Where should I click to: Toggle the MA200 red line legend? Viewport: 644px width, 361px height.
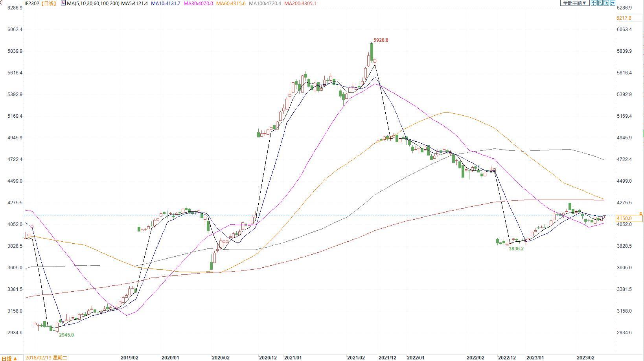(300, 4)
